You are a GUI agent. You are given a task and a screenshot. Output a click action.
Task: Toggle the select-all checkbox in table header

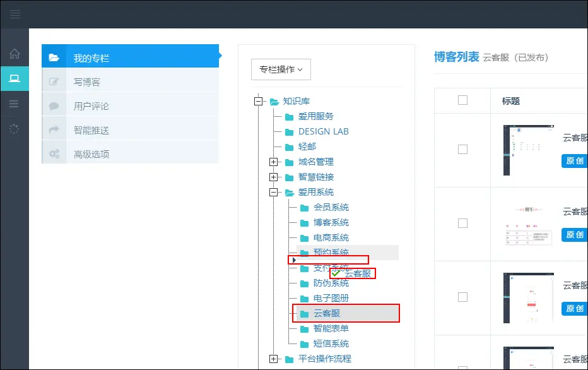coord(462,100)
